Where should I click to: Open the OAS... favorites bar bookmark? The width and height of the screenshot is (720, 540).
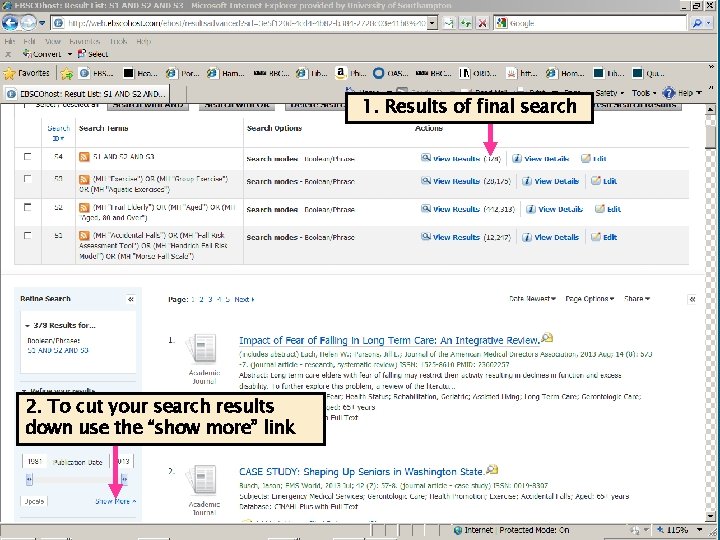390,73
